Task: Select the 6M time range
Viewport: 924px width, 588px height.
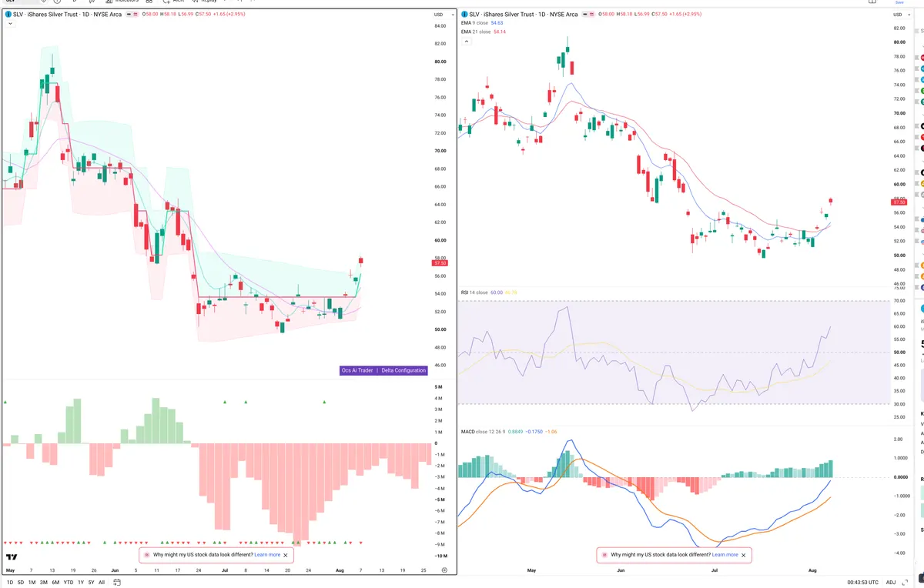Action: point(55,582)
